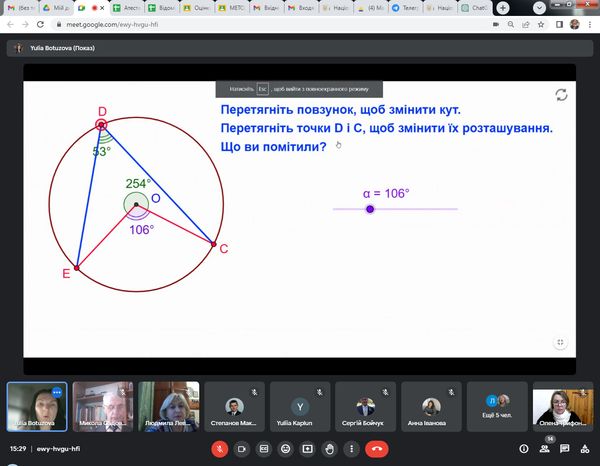Open options on Yulia Botuzova's video tile
The height and width of the screenshot is (466, 600).
coord(57,393)
